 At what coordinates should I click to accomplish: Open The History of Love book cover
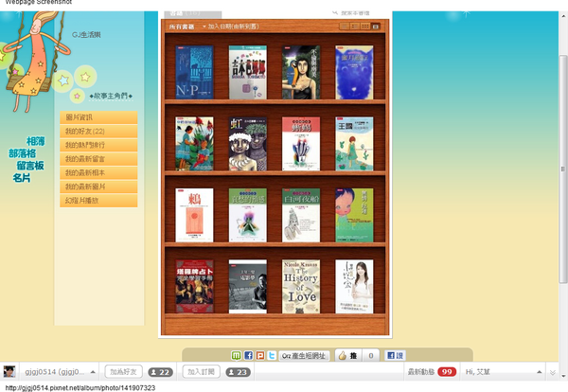[x=301, y=286]
